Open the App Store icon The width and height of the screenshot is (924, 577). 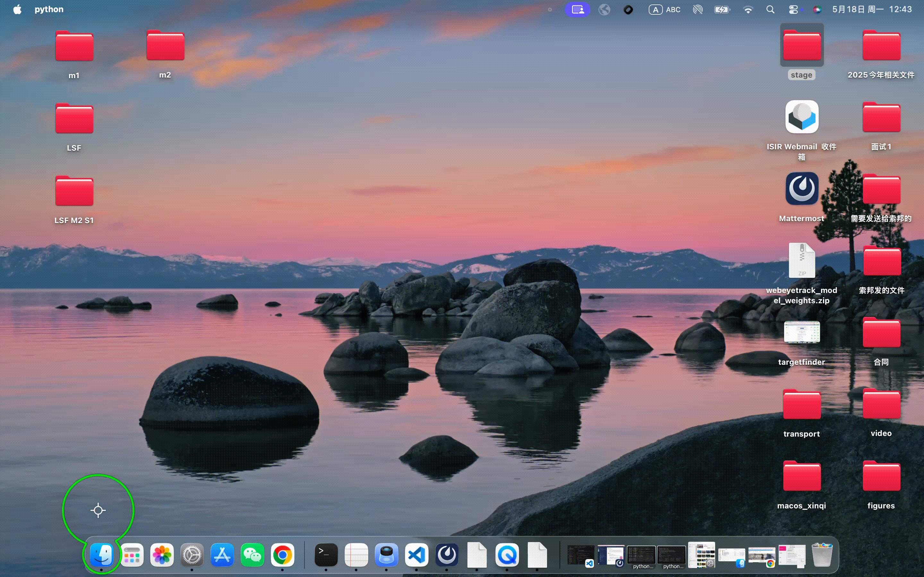[222, 555]
